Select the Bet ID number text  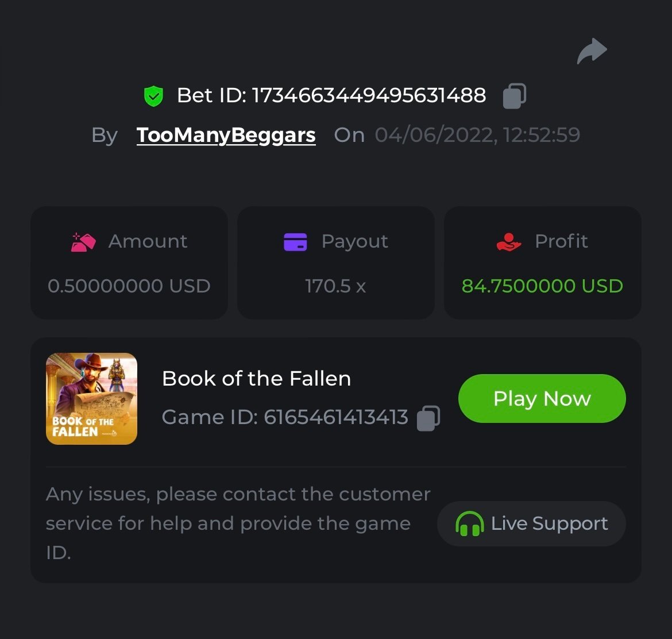click(369, 95)
